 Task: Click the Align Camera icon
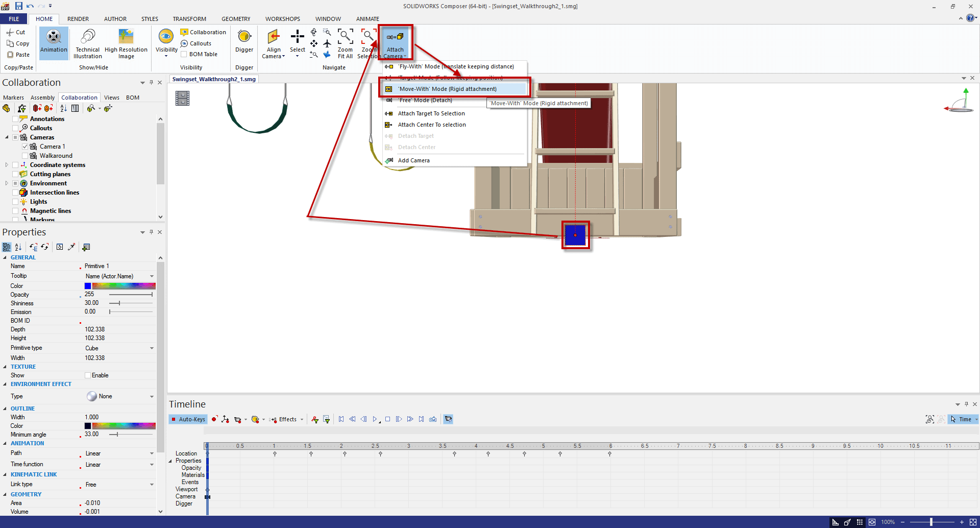coord(274,37)
